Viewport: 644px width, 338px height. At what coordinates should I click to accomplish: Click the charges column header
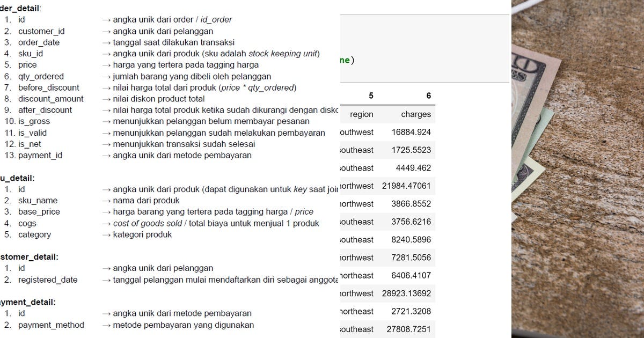point(418,114)
